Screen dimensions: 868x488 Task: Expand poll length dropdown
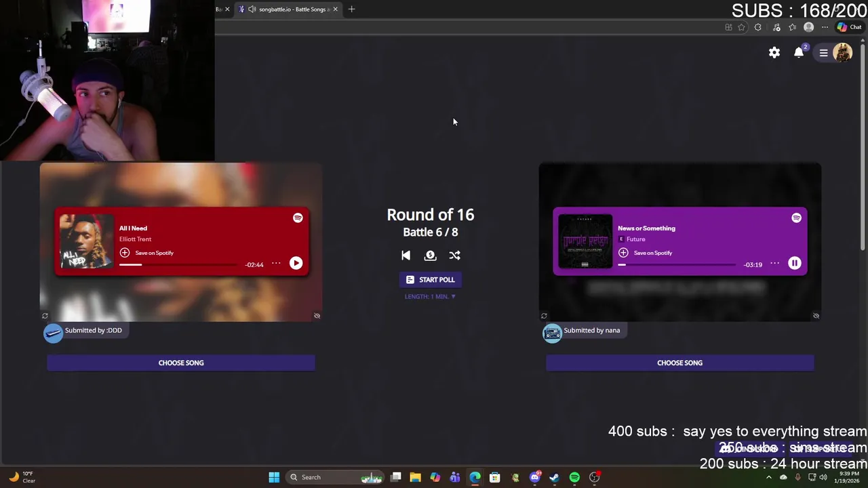click(430, 296)
